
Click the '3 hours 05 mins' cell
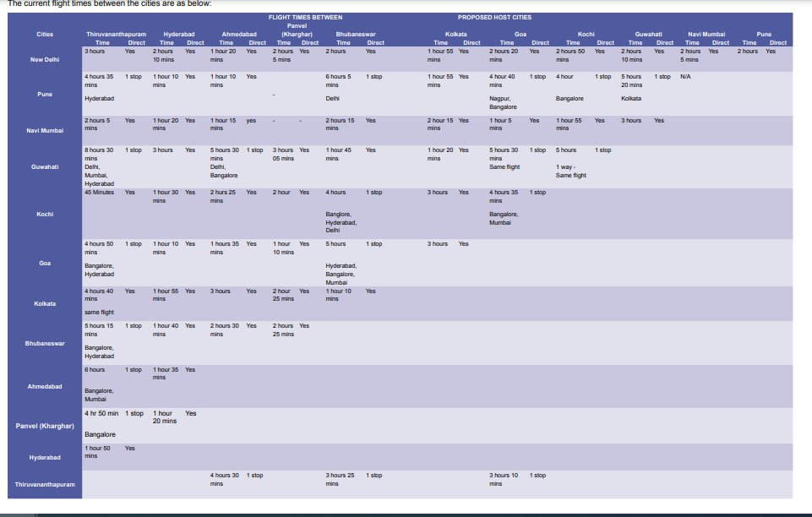coord(283,155)
